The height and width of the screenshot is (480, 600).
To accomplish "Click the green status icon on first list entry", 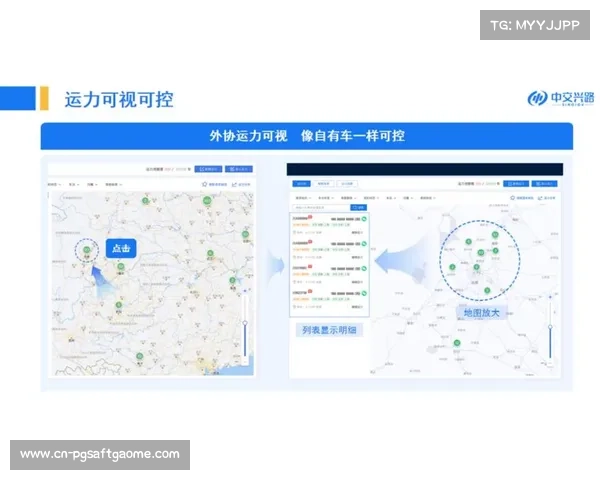I will tap(364, 217).
